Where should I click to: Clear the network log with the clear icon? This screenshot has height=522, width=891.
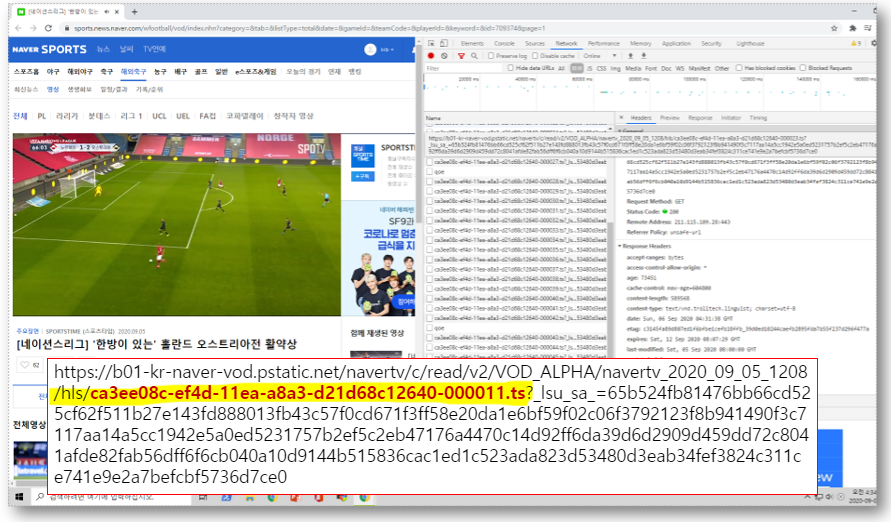(x=444, y=56)
